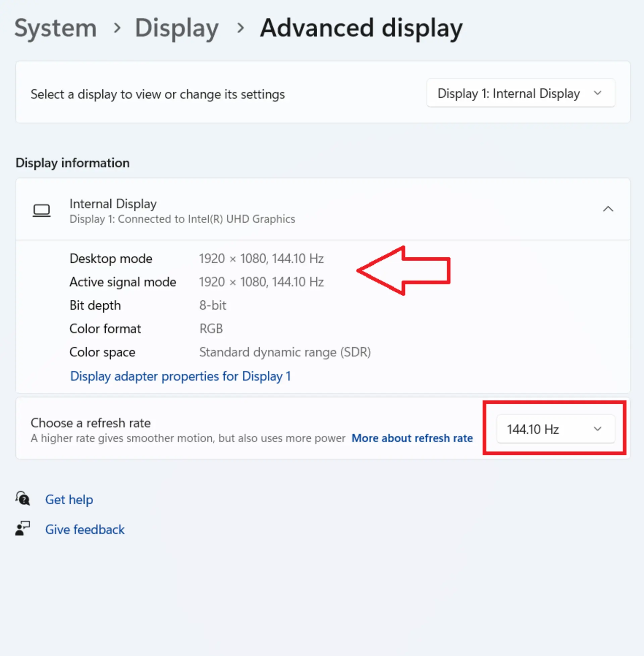
Task: Click the Get help link
Action: 69,500
